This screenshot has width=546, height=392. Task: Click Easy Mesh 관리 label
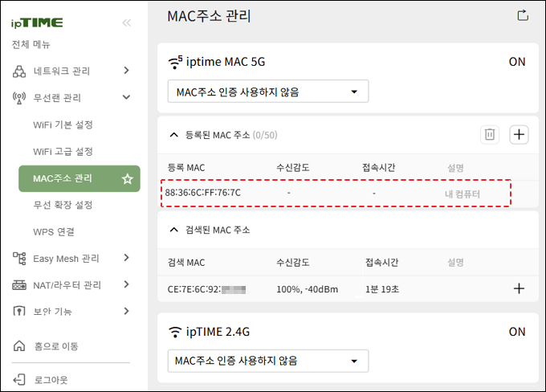click(66, 259)
